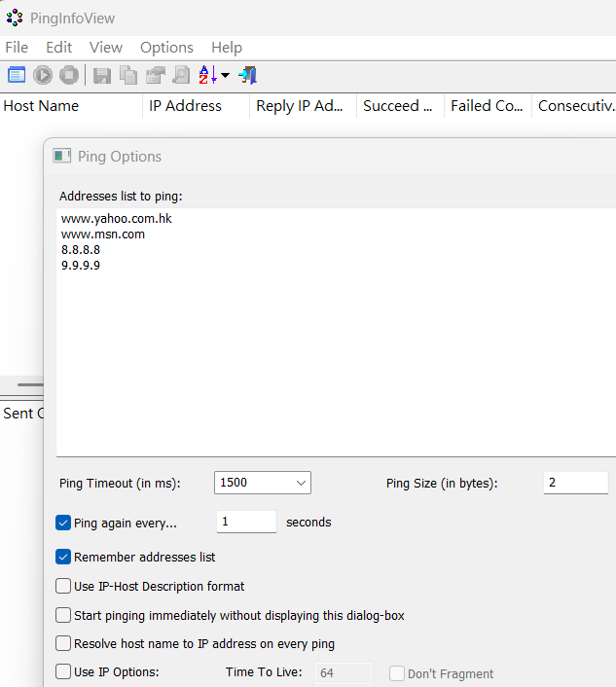Click the Time To Live field

(x=344, y=673)
